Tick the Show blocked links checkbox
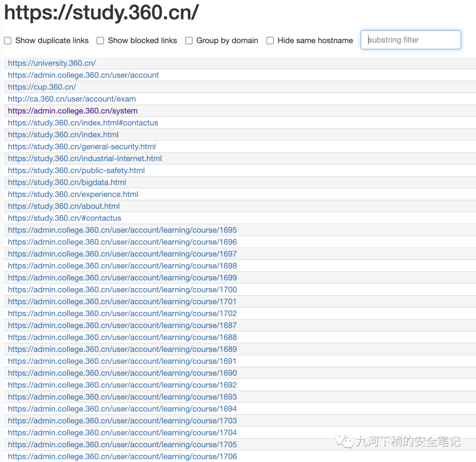Image resolution: width=476 pixels, height=462 pixels. click(x=100, y=41)
